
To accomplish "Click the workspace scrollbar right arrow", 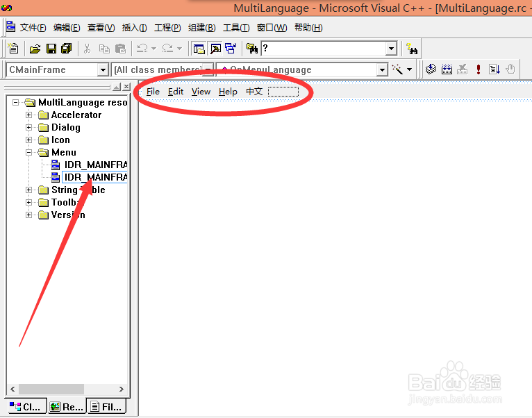I will pos(121,389).
